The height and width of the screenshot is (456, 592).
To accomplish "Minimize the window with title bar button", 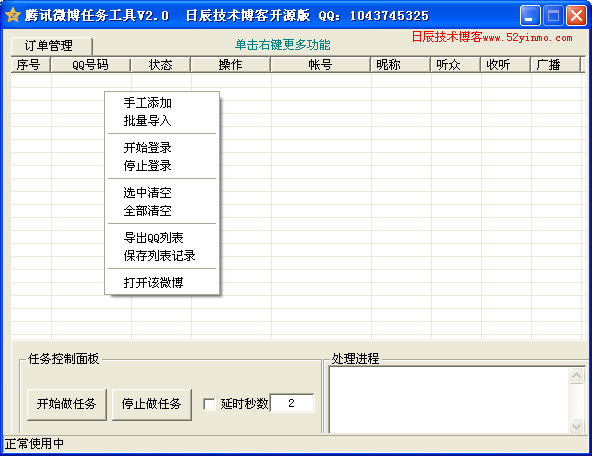I will (530, 15).
